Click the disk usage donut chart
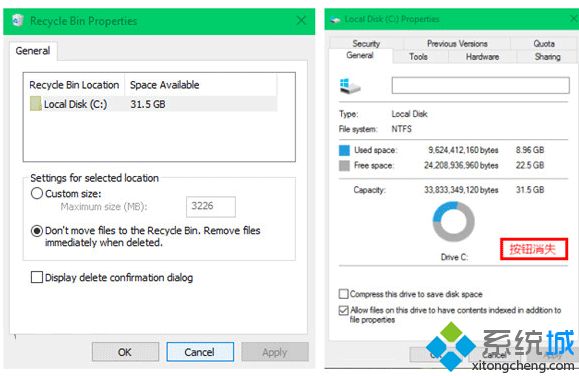The height and width of the screenshot is (376, 579). point(453,222)
